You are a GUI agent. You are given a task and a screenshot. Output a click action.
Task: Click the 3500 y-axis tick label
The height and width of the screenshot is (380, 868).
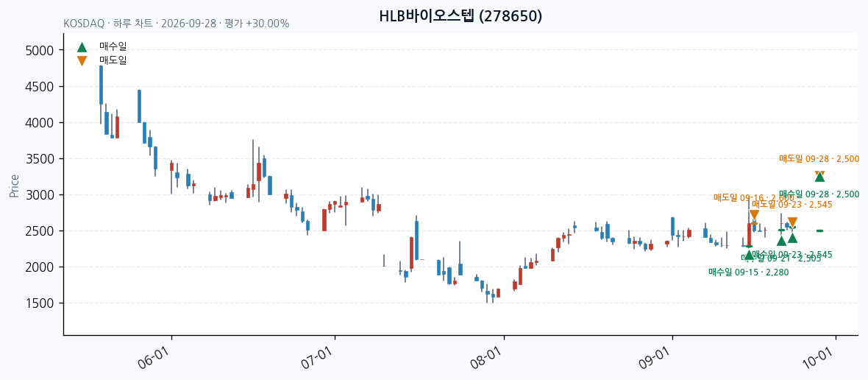(x=39, y=159)
